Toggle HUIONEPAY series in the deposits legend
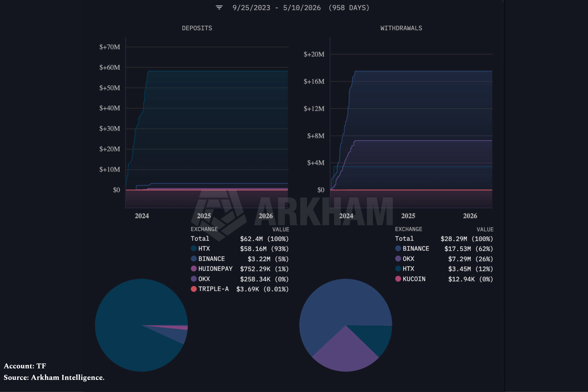This screenshot has width=588, height=392. 212,269
